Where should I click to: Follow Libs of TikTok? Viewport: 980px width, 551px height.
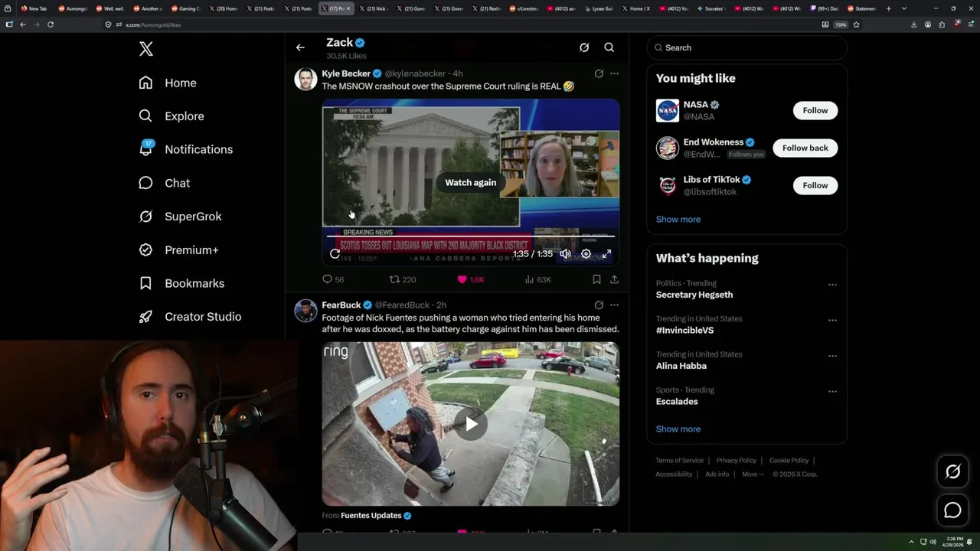(815, 185)
